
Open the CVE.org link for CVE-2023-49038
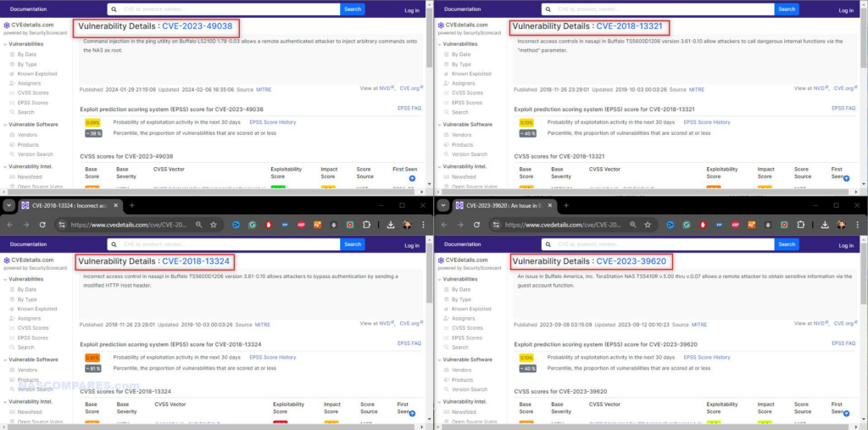[x=411, y=88]
